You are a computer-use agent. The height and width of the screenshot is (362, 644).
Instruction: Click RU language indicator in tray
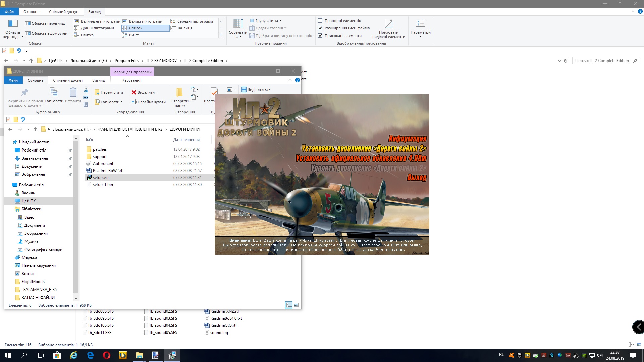point(502,355)
